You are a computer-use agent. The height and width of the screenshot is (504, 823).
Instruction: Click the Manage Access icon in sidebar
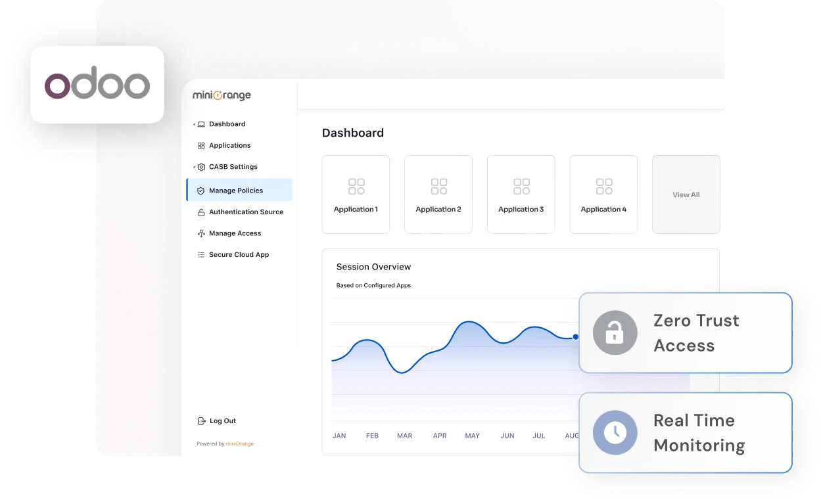coord(201,233)
